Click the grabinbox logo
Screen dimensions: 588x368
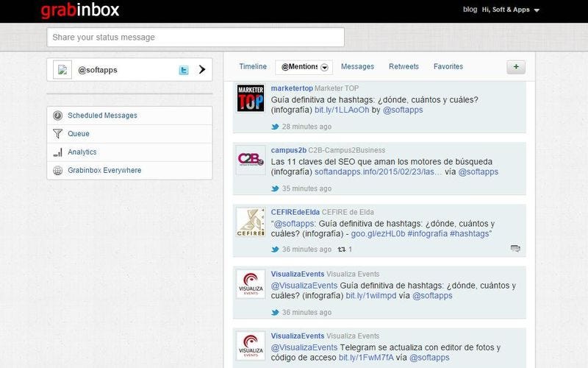point(80,10)
